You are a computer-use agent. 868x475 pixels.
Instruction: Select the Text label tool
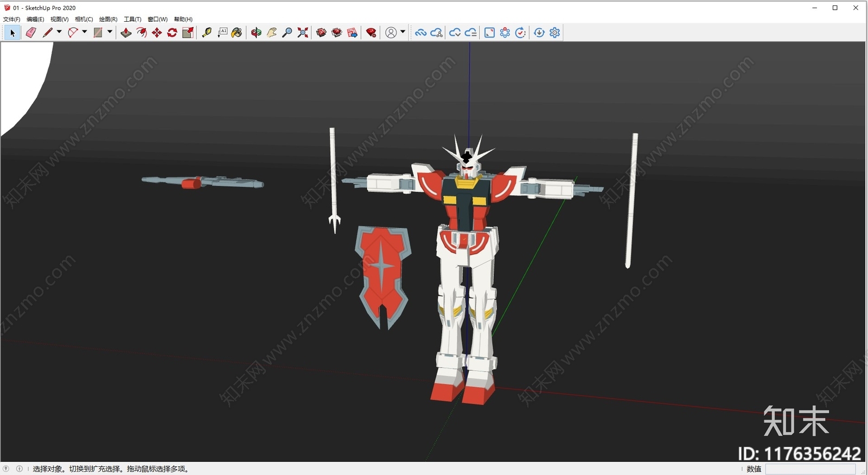coord(222,33)
